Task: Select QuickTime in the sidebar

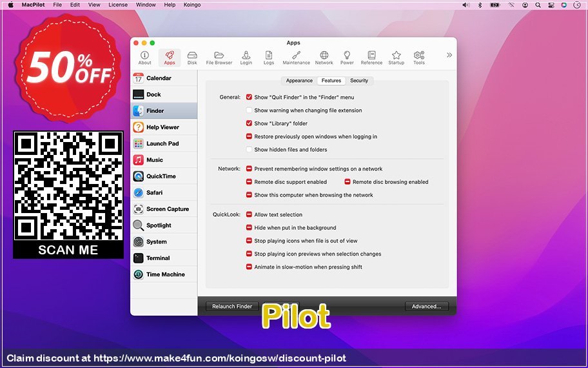Action: click(x=164, y=176)
